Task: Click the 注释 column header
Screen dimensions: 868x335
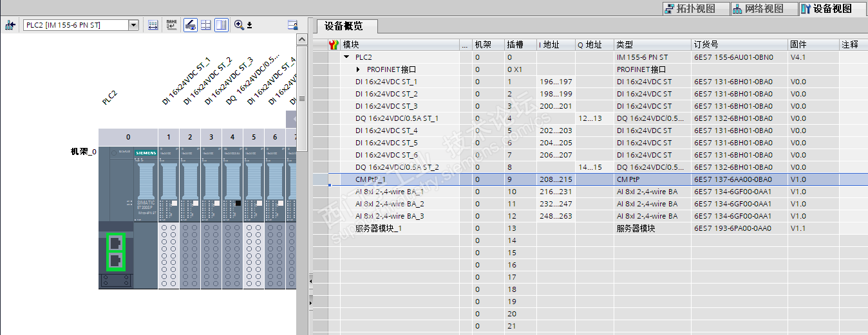Action: [853, 44]
